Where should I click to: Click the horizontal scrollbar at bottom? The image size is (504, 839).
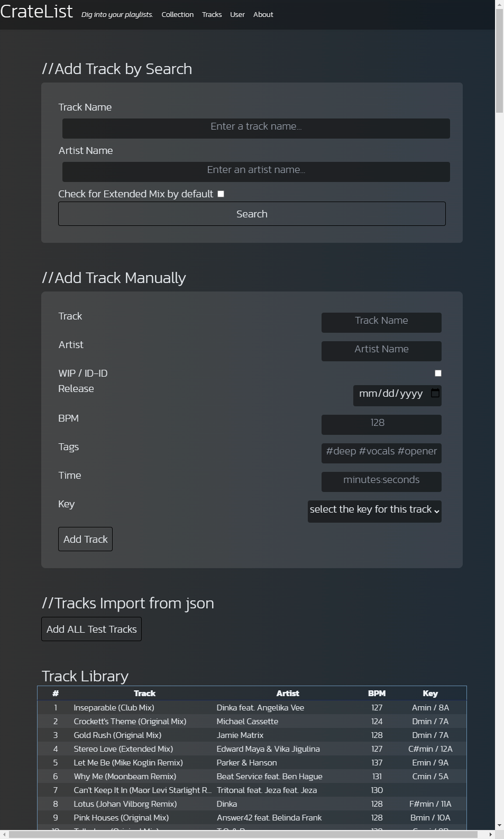point(243,834)
